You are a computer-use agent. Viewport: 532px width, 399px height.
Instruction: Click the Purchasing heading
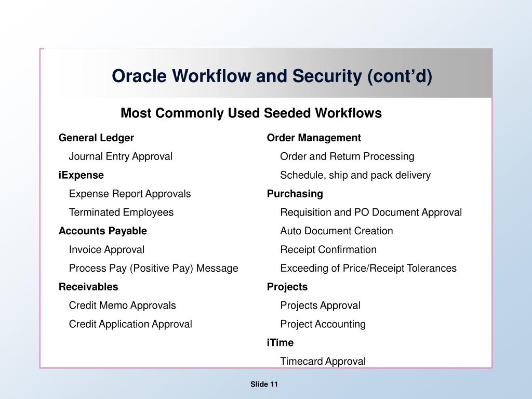point(295,194)
